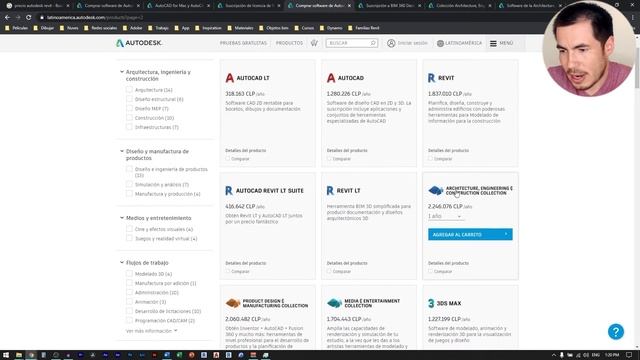
Task: Collapse Arquitectura, ingeniería y construcción section
Action: click(x=122, y=72)
